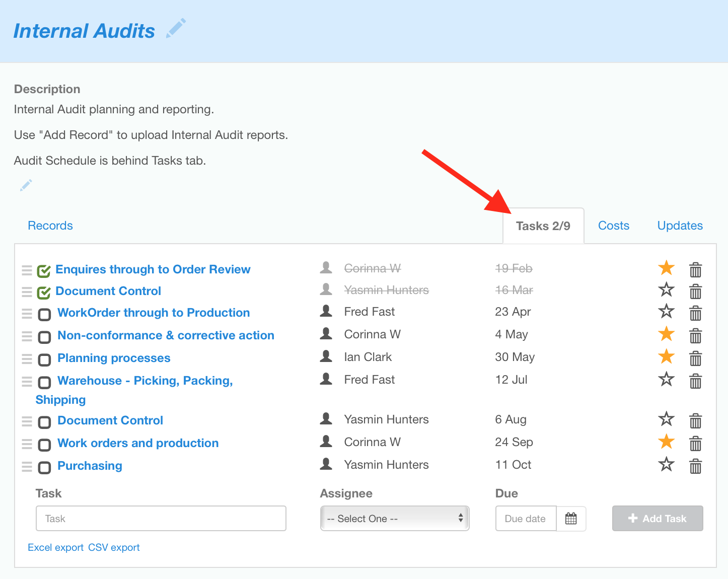Star the completed Document Control task dated 16 Mar

tap(666, 289)
